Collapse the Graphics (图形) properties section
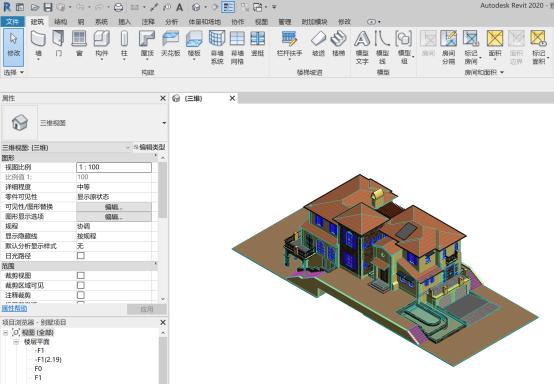 [155, 156]
